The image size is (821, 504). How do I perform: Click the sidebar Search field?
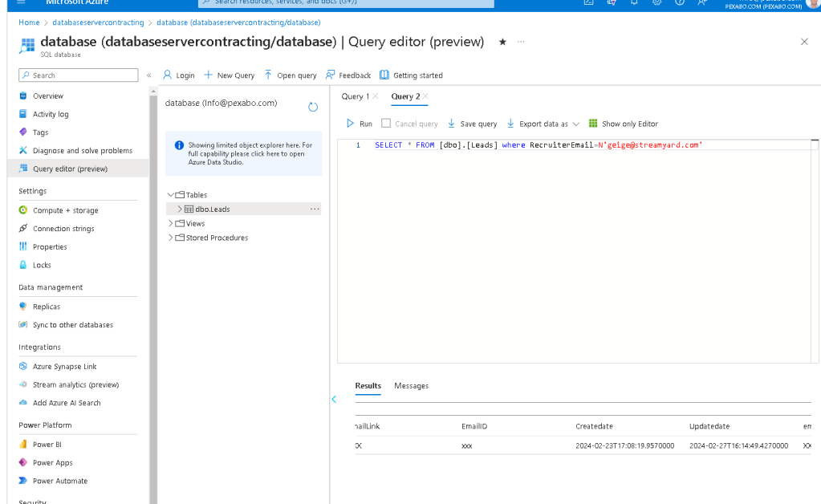(79, 75)
